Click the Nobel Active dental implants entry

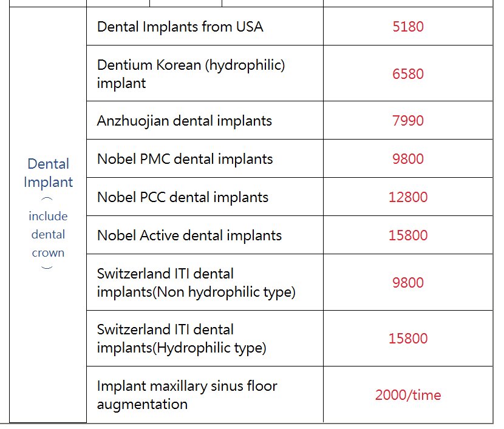tap(189, 235)
